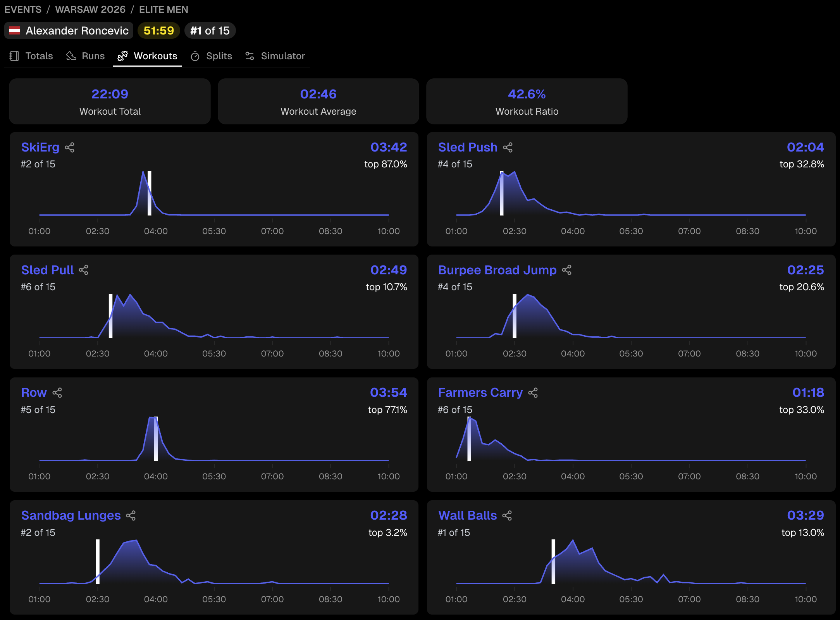Viewport: 840px width, 620px height.
Task: Share the Burpee Broad Jump card
Action: click(566, 270)
